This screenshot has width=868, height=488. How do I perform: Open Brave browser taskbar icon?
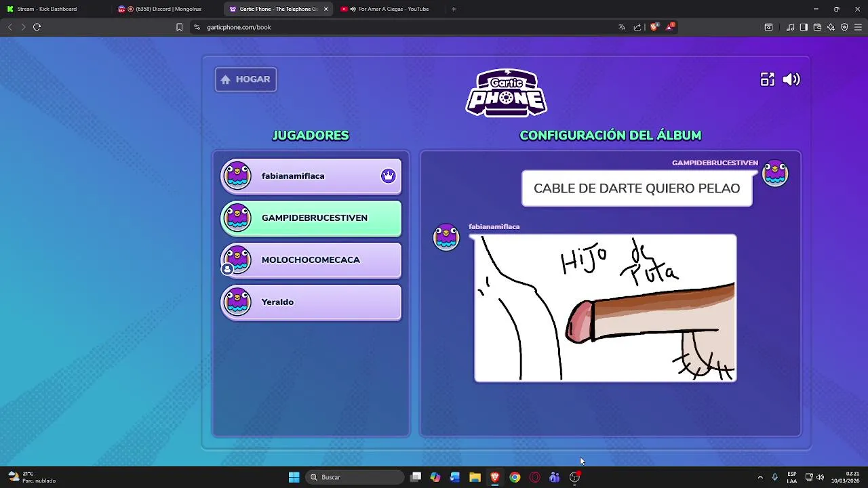point(495,477)
